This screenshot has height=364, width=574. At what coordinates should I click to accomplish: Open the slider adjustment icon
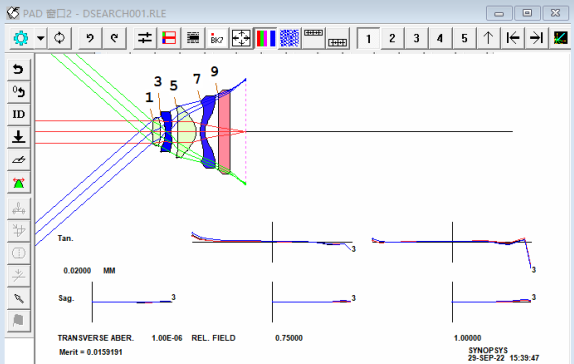[x=145, y=38]
